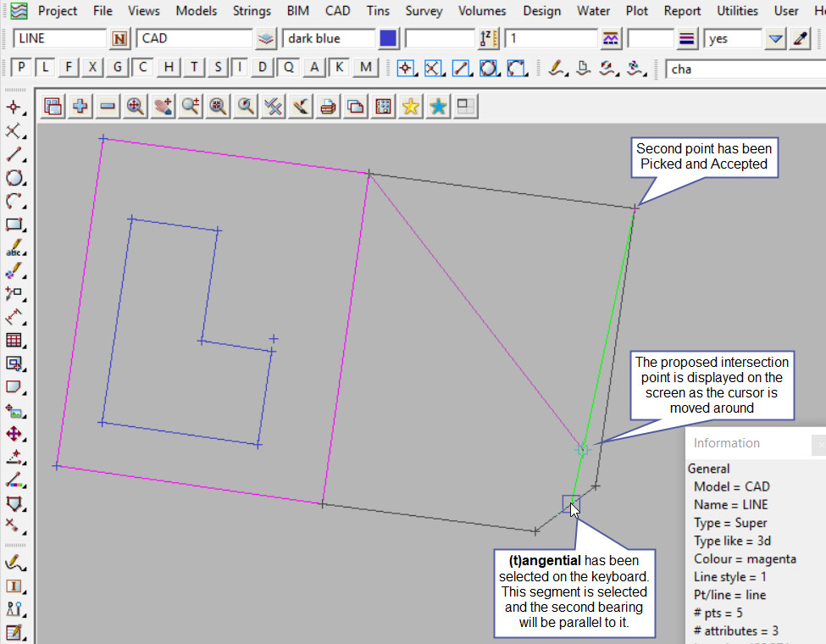Click the yellow star icon in view toolbar
Screen dimensions: 826x644
pyautogui.click(x=411, y=106)
